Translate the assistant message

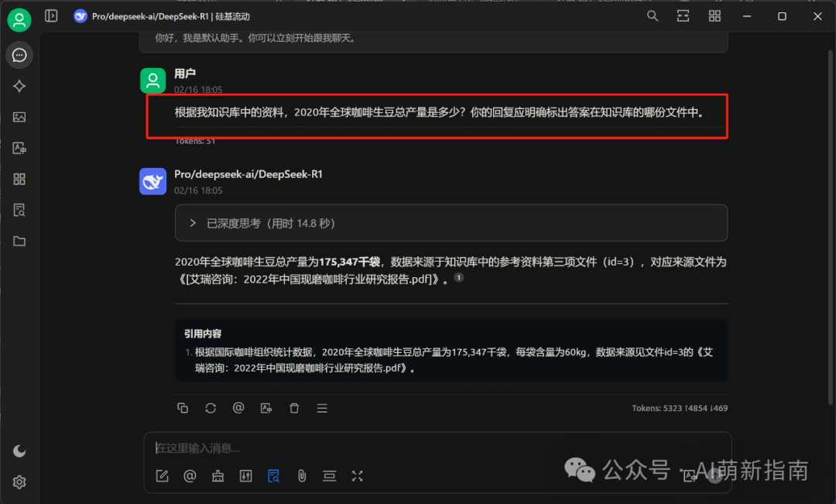point(266,408)
